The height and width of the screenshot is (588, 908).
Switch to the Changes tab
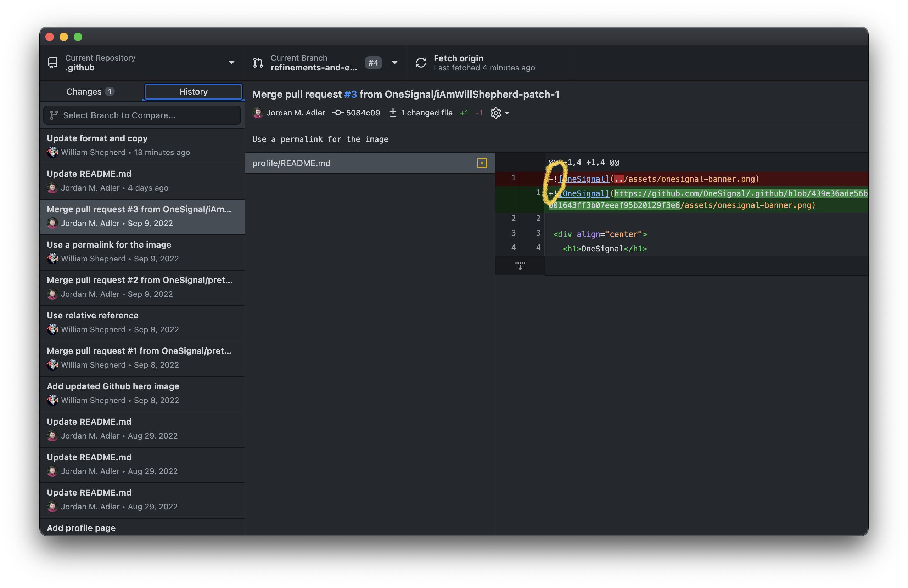pyautogui.click(x=90, y=91)
